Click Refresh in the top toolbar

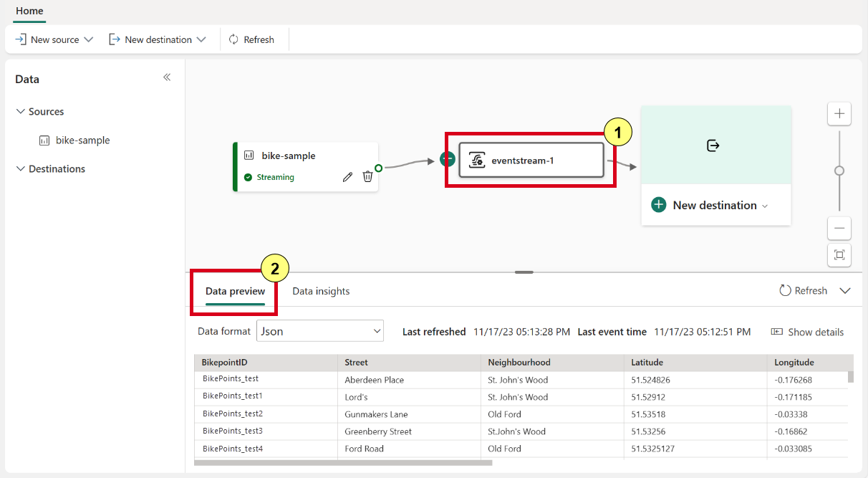pyautogui.click(x=251, y=39)
